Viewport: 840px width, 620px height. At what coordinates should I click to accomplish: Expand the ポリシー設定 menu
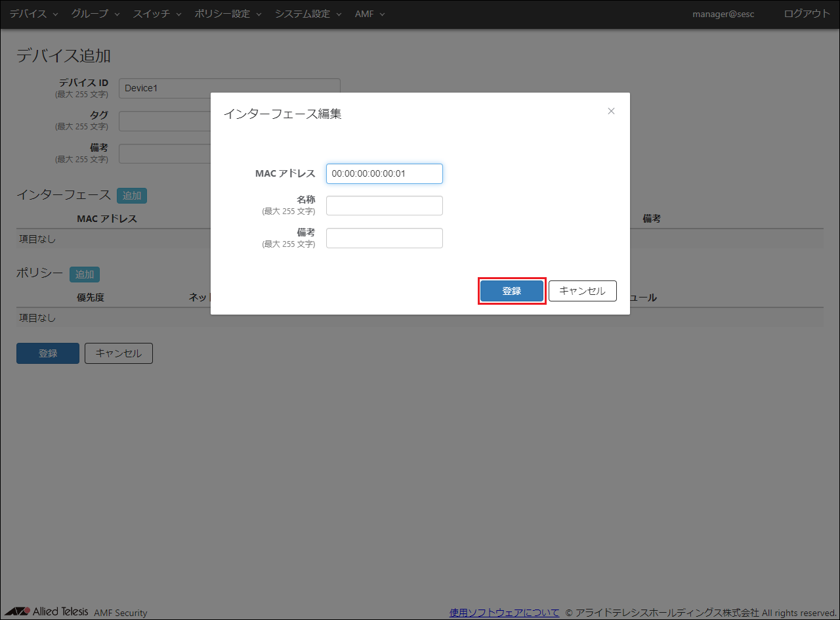tap(228, 14)
